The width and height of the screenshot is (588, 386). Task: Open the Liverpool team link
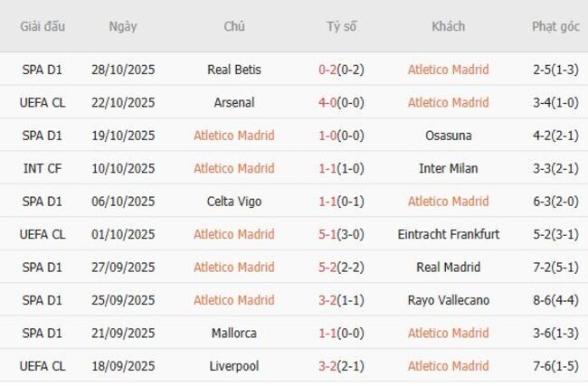[x=234, y=366]
